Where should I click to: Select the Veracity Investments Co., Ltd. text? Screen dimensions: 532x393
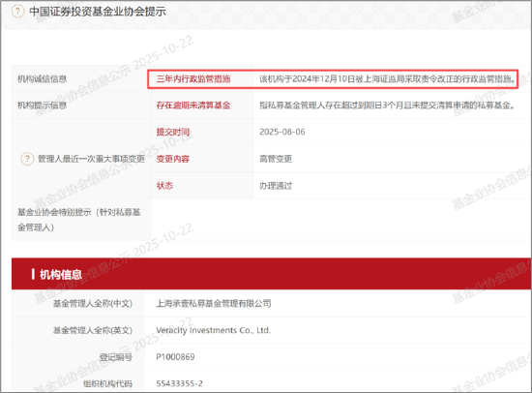214,330
